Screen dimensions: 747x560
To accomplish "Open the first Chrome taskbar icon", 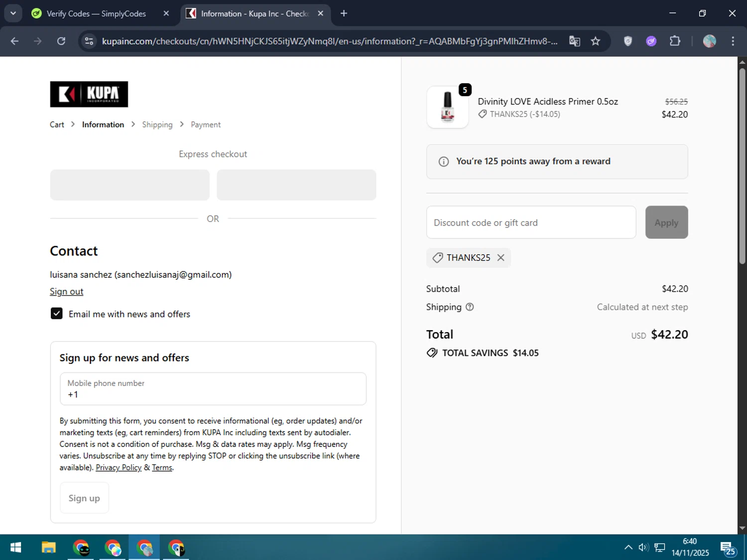I will [x=81, y=548].
